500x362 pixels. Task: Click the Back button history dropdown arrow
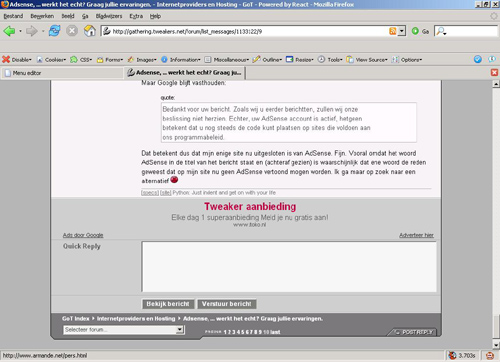[20, 31]
